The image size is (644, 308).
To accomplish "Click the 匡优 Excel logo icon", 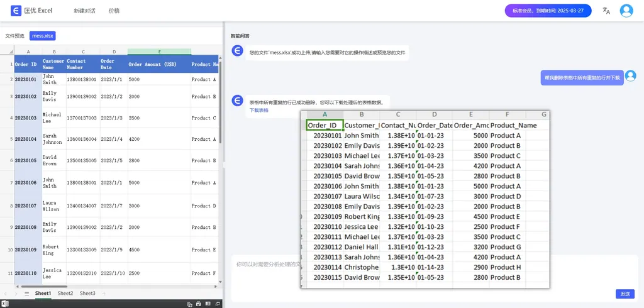I will point(16,11).
